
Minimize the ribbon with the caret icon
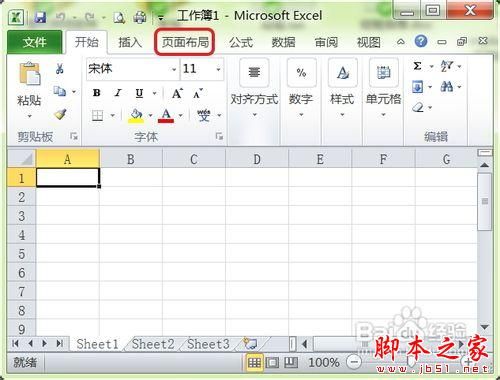pos(401,42)
